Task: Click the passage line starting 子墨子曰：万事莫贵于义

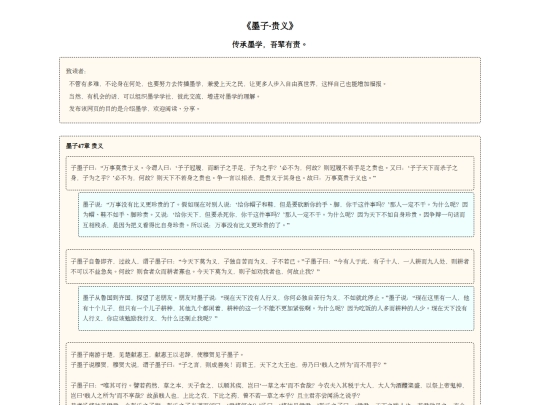Action: pos(264,168)
